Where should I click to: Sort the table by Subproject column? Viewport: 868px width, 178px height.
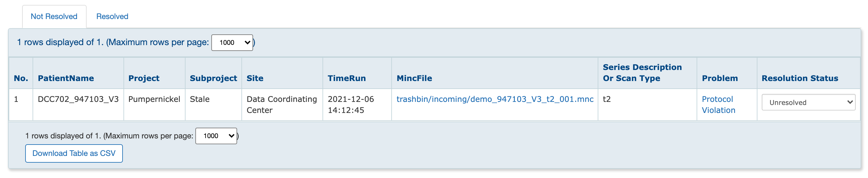coord(213,78)
